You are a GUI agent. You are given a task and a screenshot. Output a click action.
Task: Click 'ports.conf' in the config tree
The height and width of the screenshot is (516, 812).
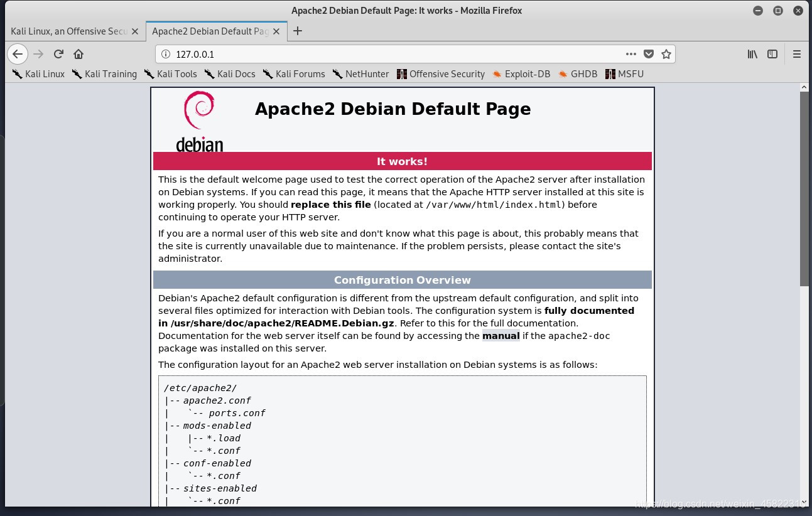[x=237, y=413]
